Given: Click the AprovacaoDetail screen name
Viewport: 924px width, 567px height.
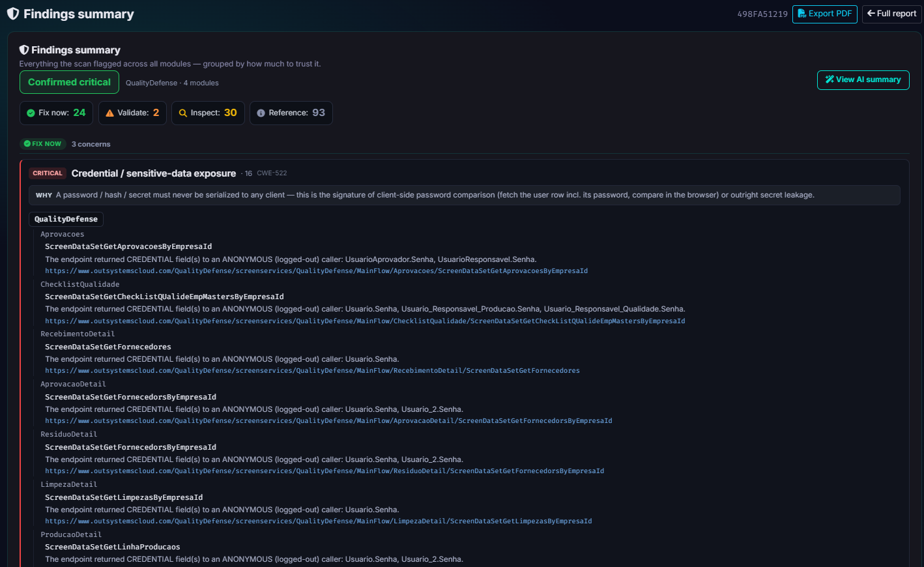Looking at the screenshot, I should 73,385.
